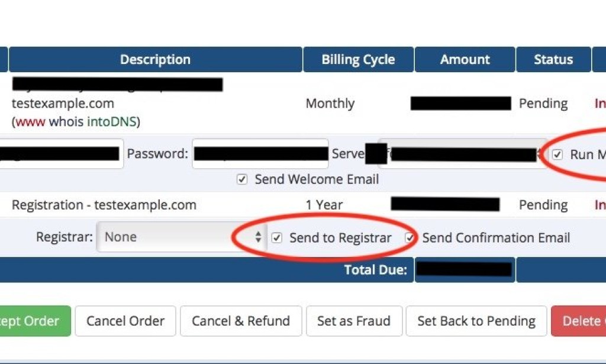Click the Status column header
Viewport: 606px width, 364px height.
[x=553, y=59]
